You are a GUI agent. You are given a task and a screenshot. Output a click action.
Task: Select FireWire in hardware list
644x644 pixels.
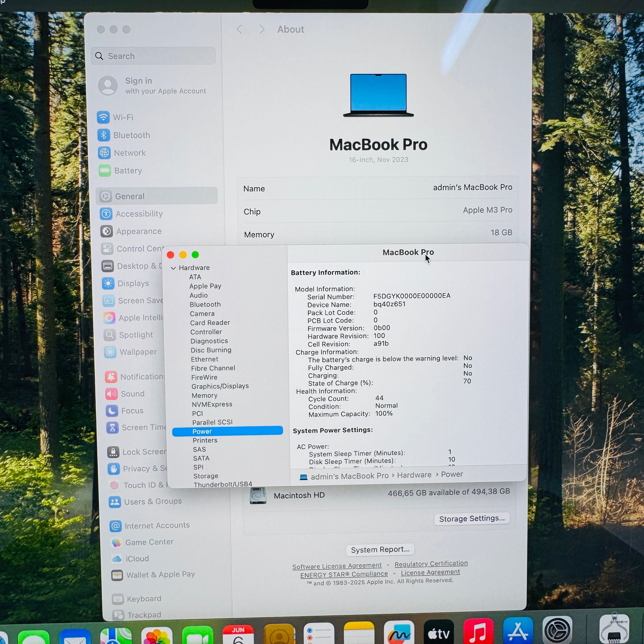(x=204, y=377)
